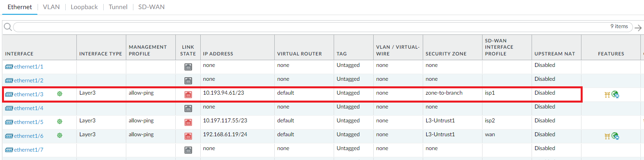Open the Tunnel tab

click(118, 7)
